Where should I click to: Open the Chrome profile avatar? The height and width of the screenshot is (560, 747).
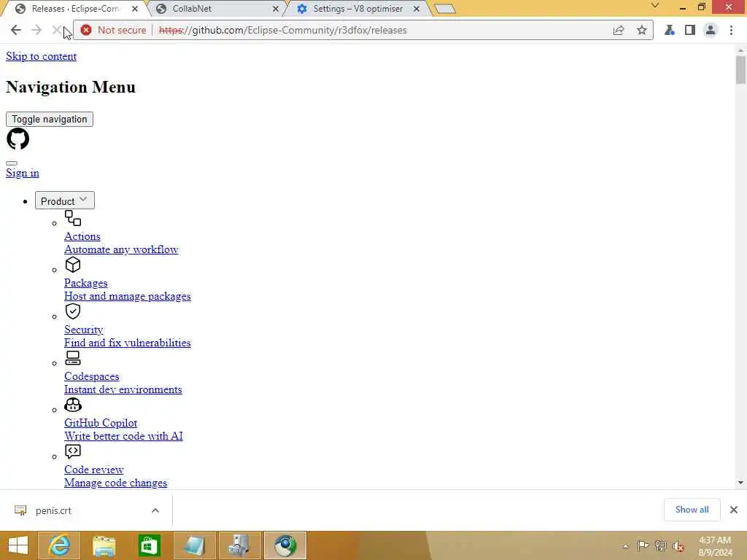[711, 30]
